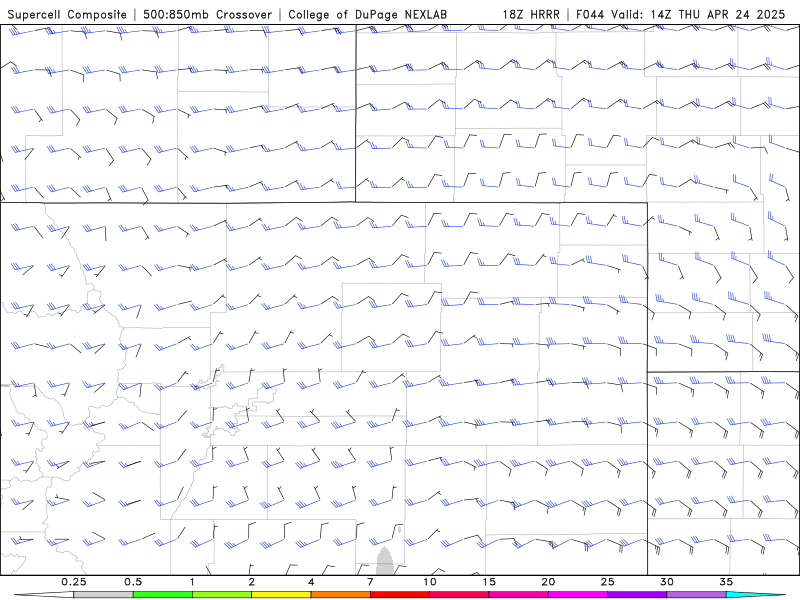Click the legend value '35'
Screen dimensions: 800x600
point(726,582)
